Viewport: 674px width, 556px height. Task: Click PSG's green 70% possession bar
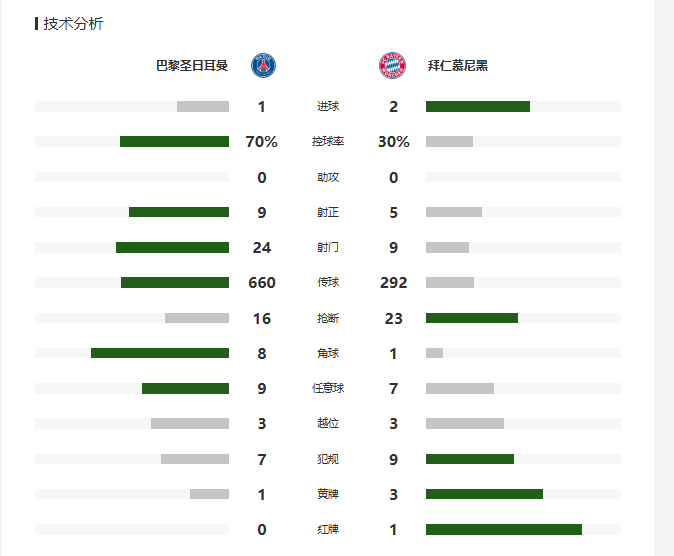pyautogui.click(x=174, y=142)
